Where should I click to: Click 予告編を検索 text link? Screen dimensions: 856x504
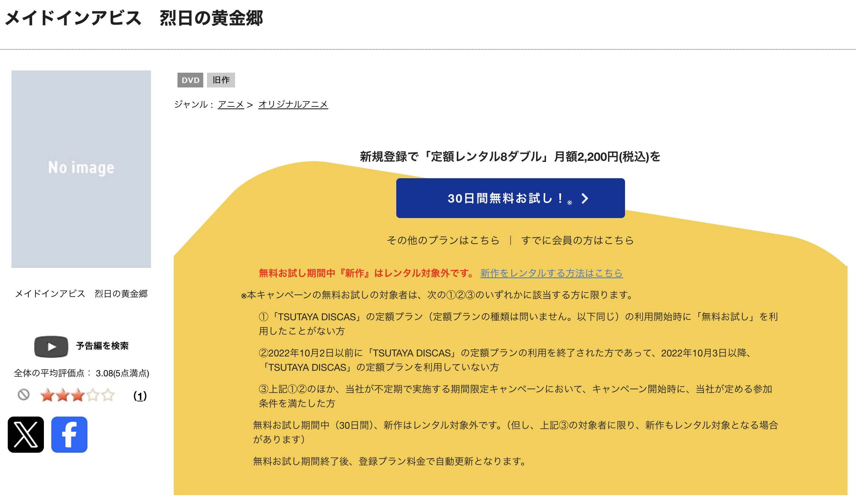[102, 346]
